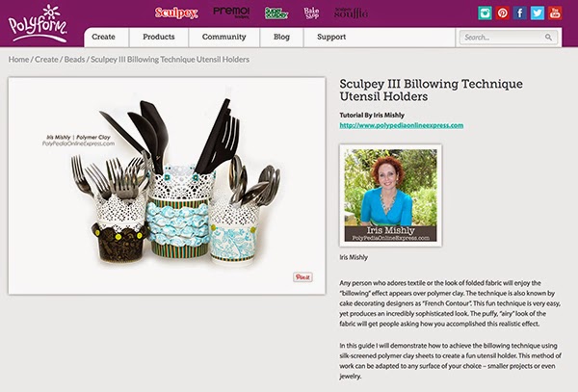Open the Create menu tab
578x392 pixels.
104,38
